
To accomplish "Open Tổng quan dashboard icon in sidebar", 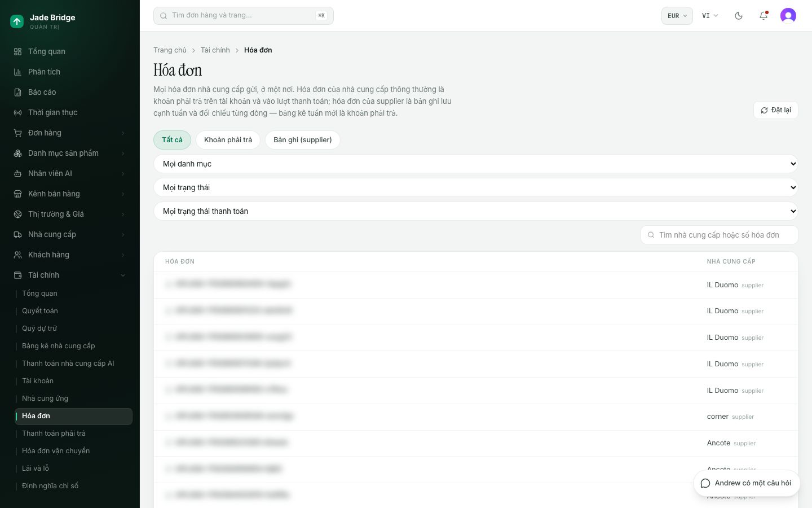I will (x=17, y=52).
